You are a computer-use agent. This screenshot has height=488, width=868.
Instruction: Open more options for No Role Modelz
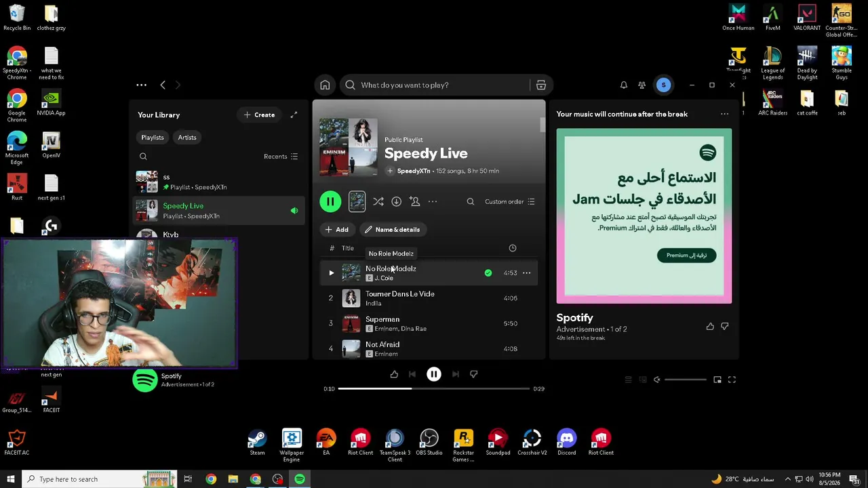pyautogui.click(x=526, y=273)
